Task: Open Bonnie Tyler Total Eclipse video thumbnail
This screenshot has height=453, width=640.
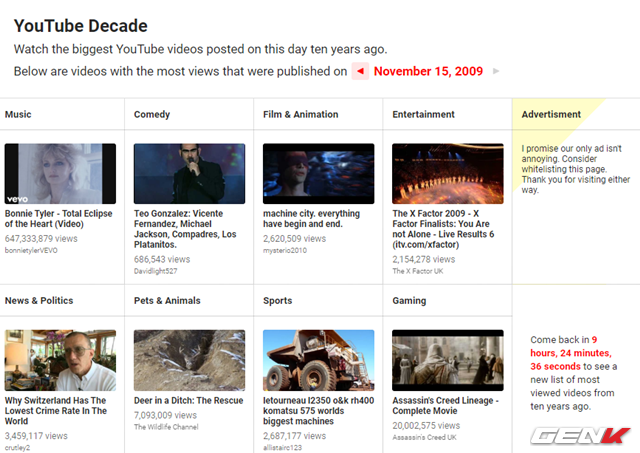Action: pyautogui.click(x=60, y=174)
